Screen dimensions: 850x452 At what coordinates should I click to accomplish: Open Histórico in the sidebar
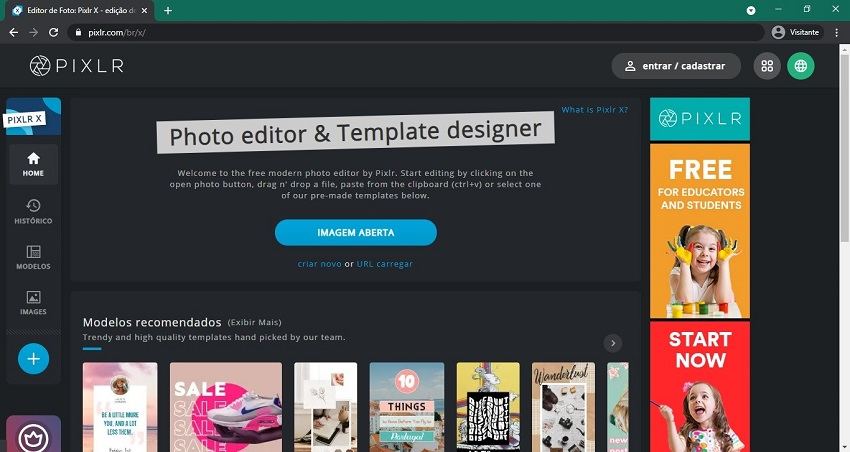click(x=33, y=211)
